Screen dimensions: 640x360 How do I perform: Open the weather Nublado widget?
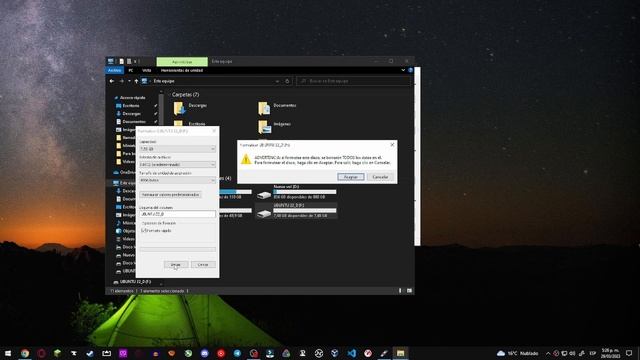click(518, 353)
